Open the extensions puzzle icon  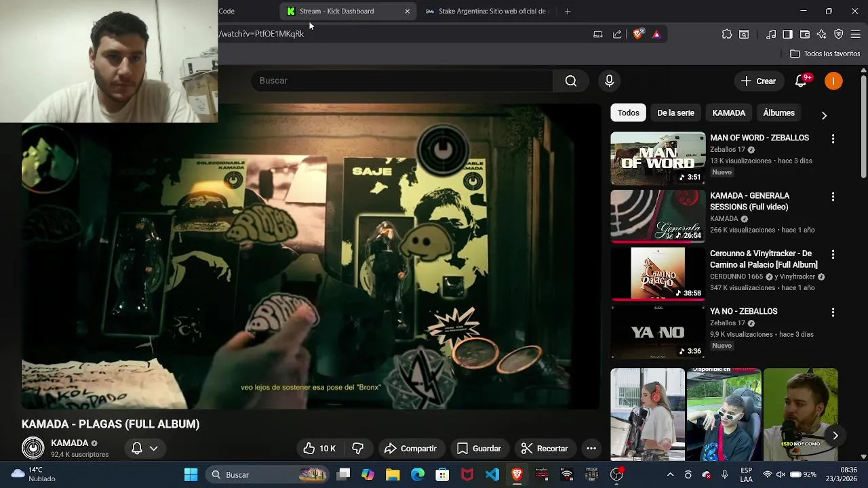[727, 34]
